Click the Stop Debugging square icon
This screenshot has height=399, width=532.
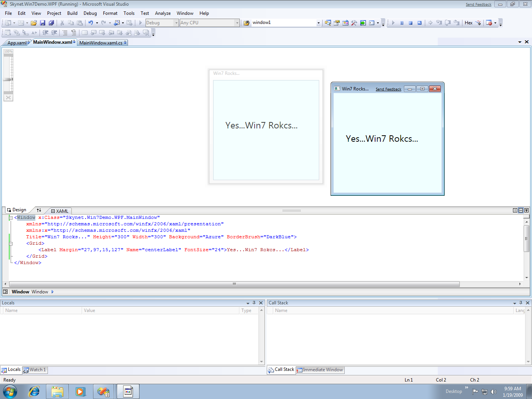[411, 22]
